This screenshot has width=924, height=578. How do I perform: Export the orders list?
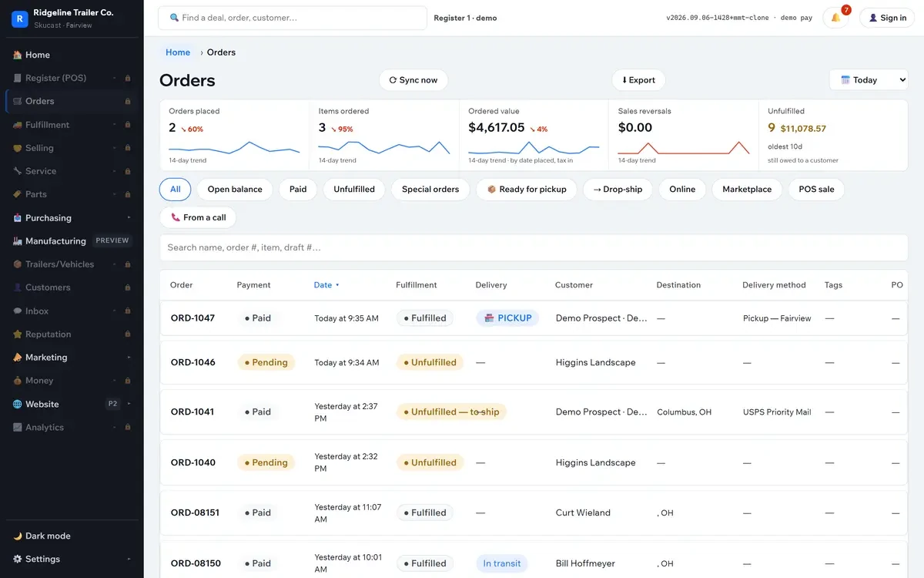[638, 80]
